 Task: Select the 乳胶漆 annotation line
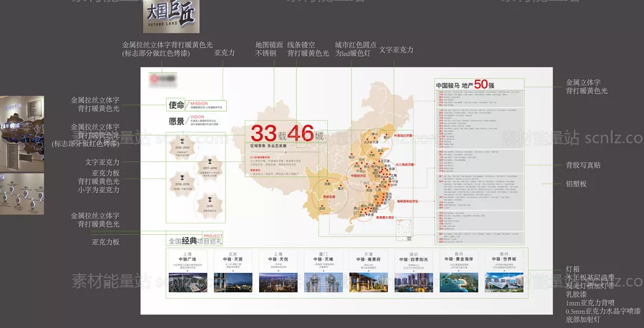[x=576, y=294]
